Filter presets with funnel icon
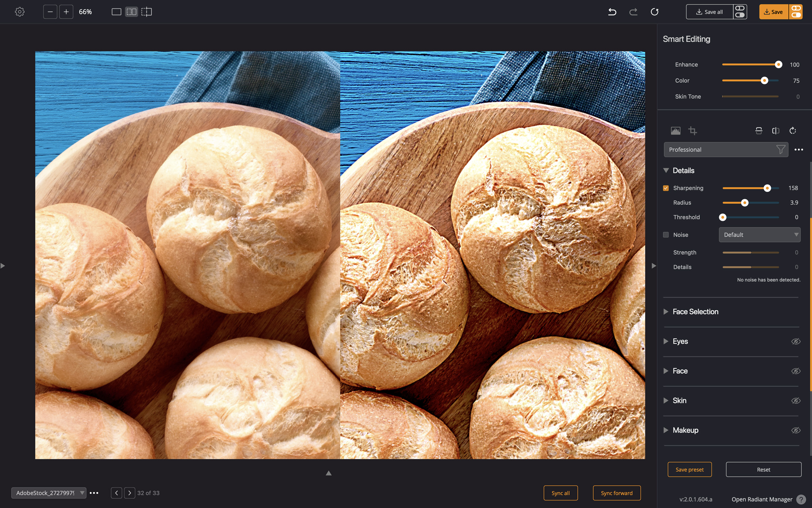 [781, 150]
